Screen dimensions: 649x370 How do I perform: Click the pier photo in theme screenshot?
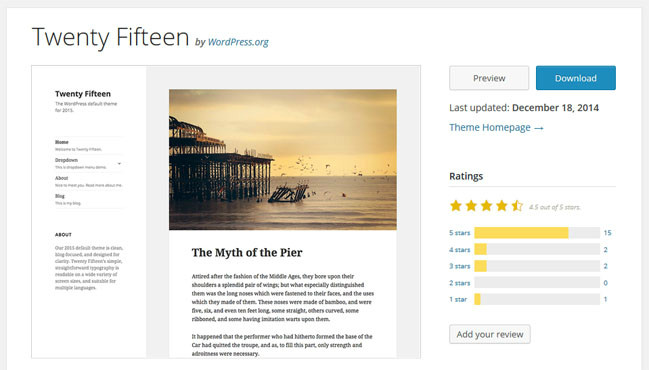(283, 160)
